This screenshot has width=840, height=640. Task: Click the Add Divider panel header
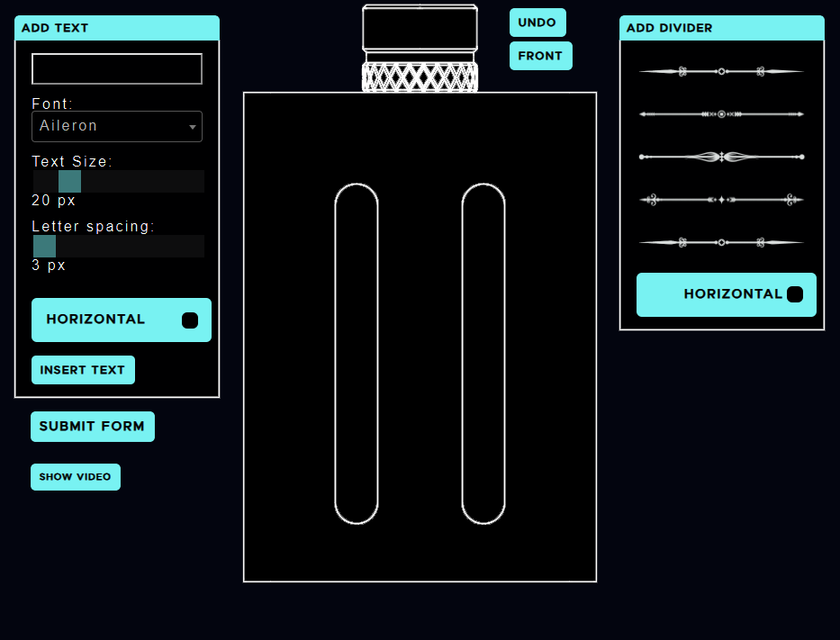(x=721, y=28)
